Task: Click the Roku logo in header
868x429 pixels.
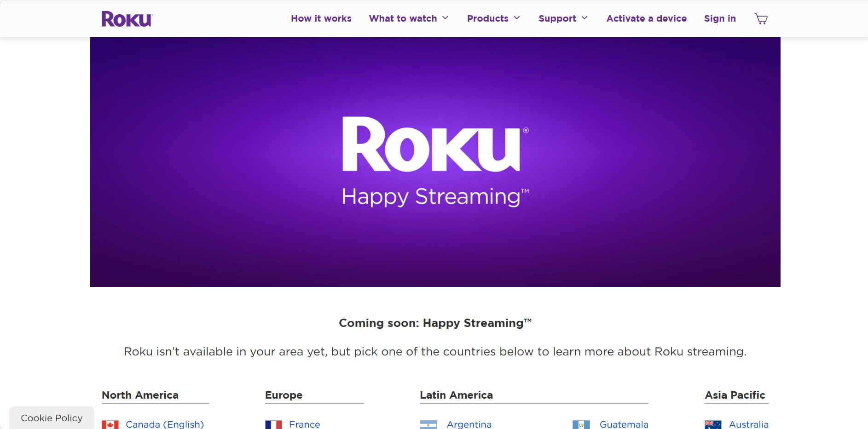Action: coord(127,19)
